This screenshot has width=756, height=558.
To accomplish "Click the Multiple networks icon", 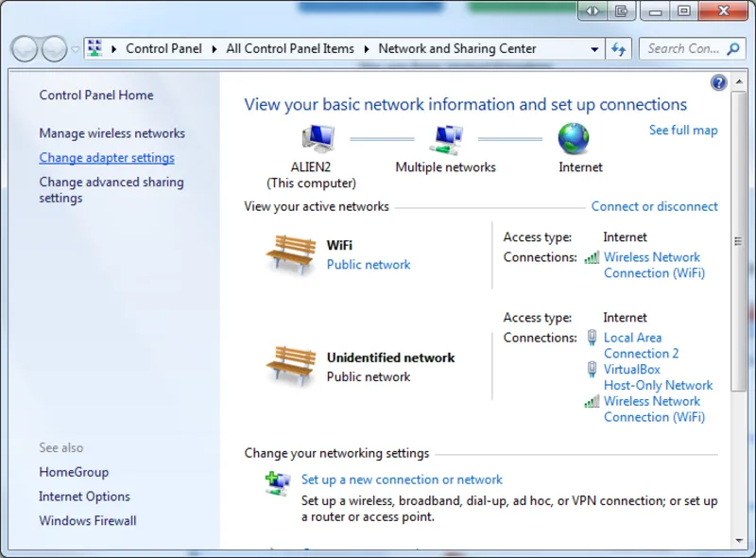I will pyautogui.click(x=446, y=139).
